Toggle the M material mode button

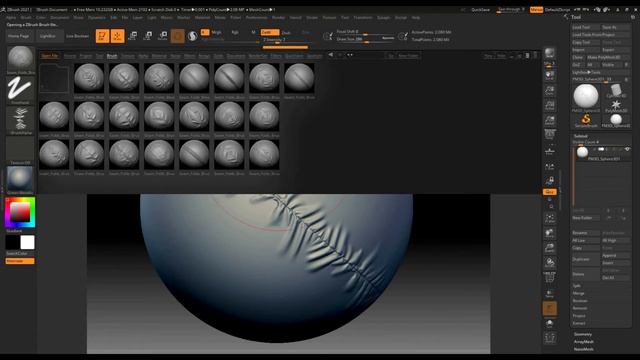253,32
